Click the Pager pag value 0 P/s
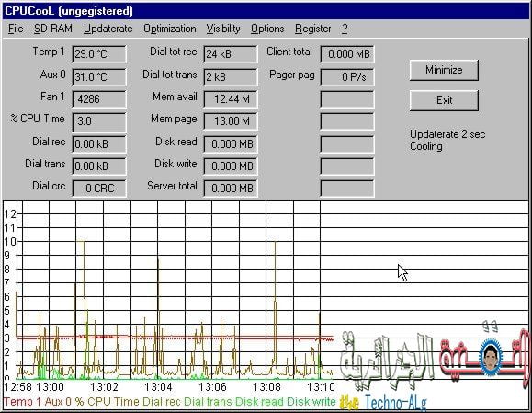This screenshot has width=532, height=413. click(347, 76)
